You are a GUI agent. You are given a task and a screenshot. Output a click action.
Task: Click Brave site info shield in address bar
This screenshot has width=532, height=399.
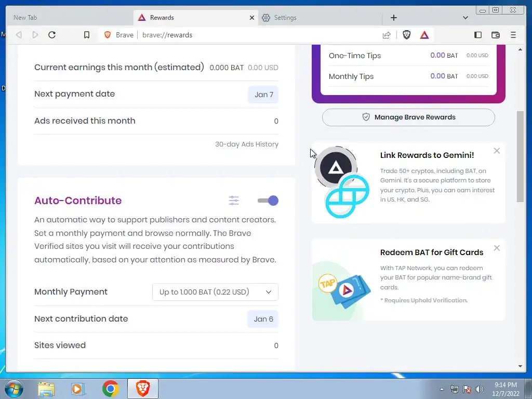108,35
